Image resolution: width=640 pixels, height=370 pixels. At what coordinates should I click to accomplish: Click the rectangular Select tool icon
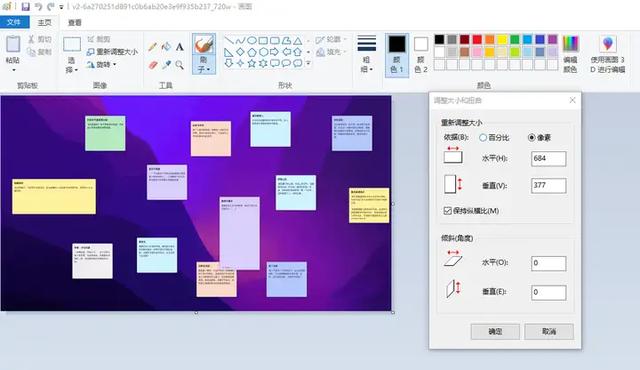[x=72, y=44]
